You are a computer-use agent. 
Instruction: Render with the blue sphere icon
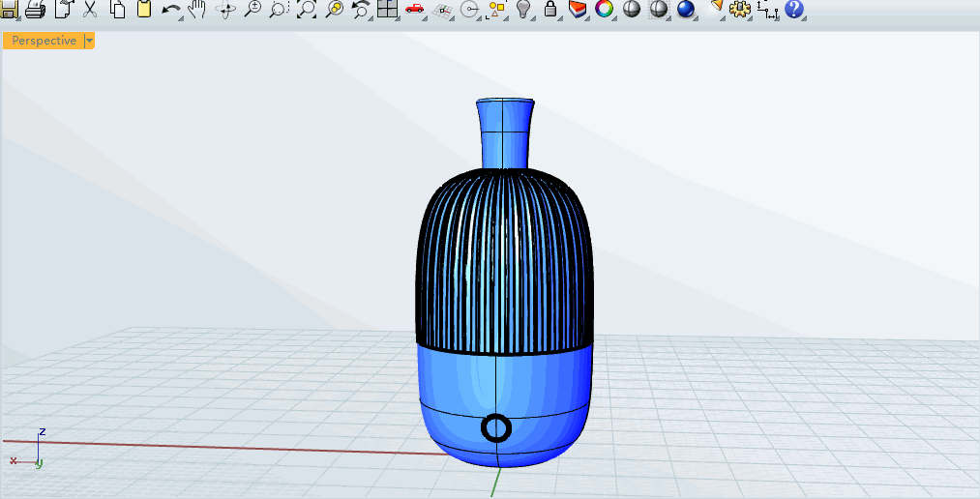tap(686, 8)
